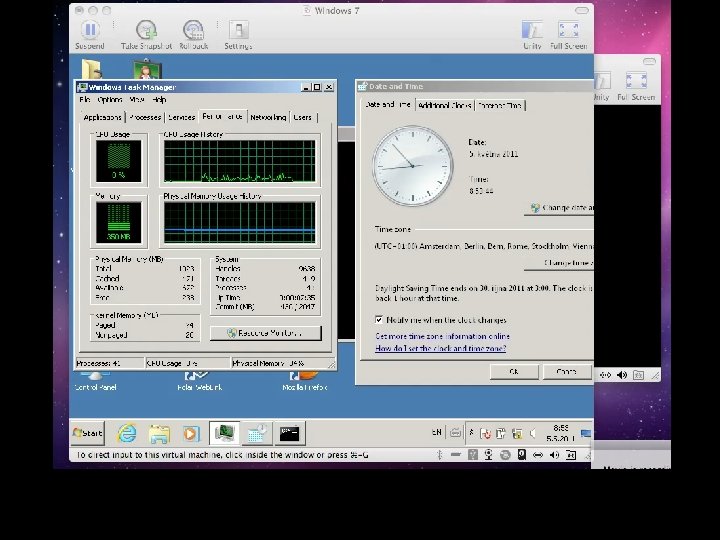Click the command prompt taskbar icon
Screen dimensions: 720x540
pos(289,433)
